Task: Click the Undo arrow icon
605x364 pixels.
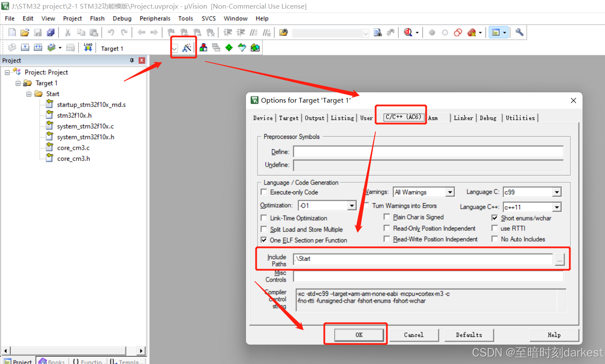Action: (x=111, y=32)
